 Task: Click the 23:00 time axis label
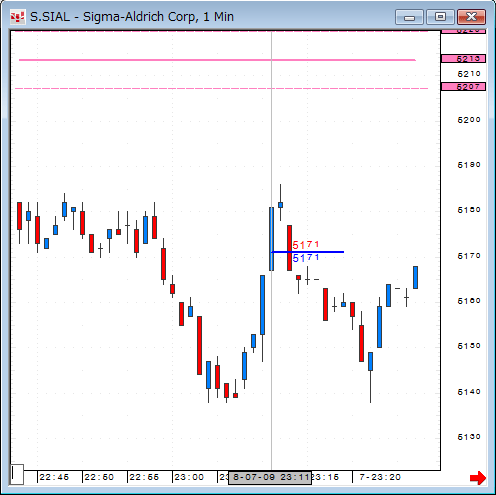click(x=189, y=477)
